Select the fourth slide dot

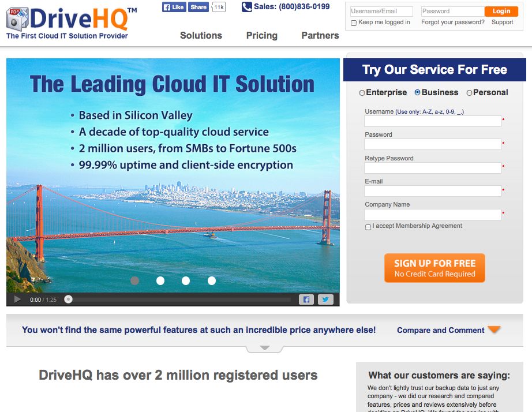click(x=211, y=280)
